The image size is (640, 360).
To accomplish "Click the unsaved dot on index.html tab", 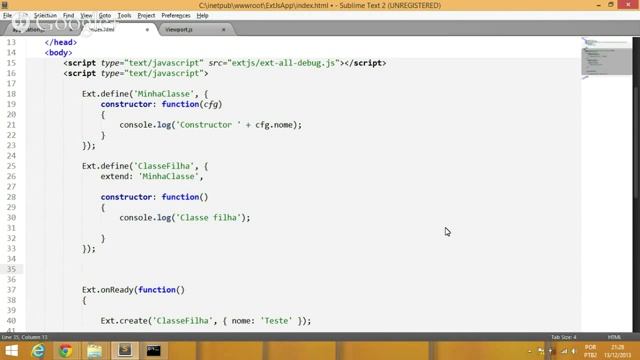I will (x=147, y=29).
